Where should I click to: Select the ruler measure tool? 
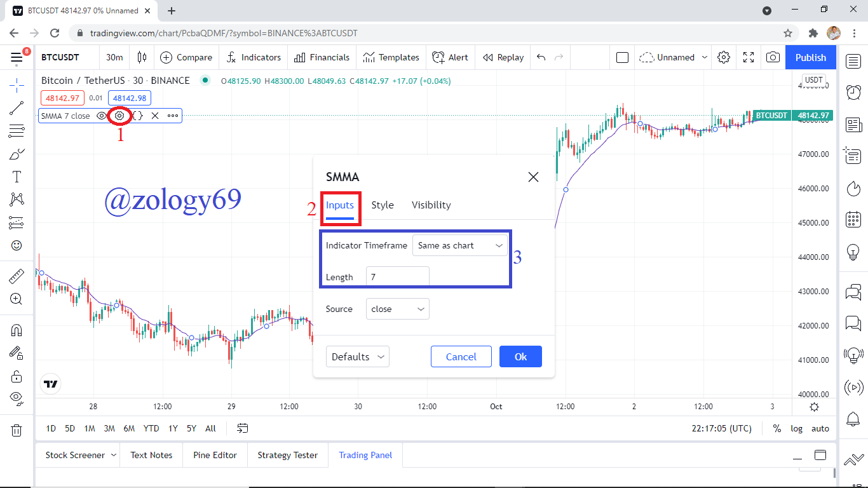coord(17,276)
